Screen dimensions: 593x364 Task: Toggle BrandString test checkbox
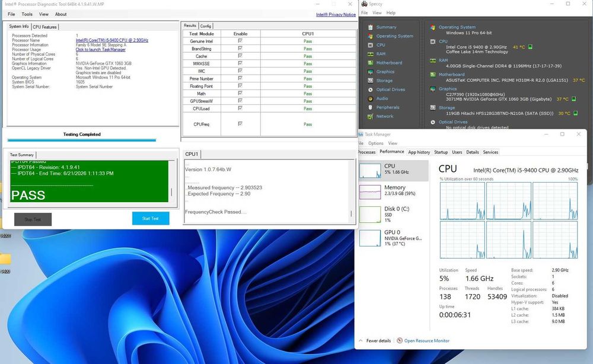click(240, 49)
